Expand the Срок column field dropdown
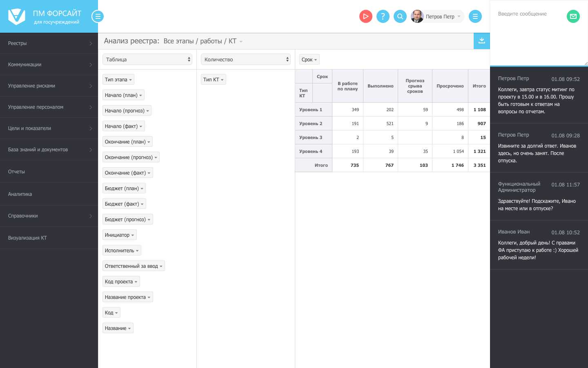This screenshot has width=588, height=368. click(x=309, y=60)
